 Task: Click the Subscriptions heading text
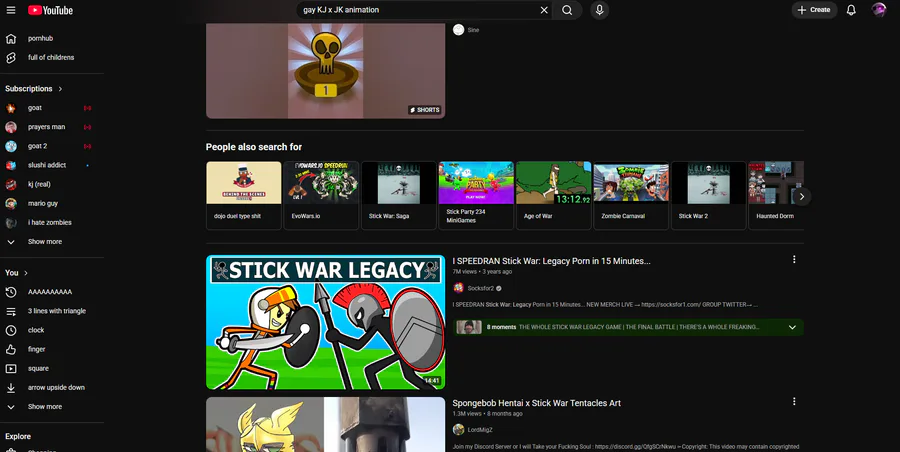[29, 88]
